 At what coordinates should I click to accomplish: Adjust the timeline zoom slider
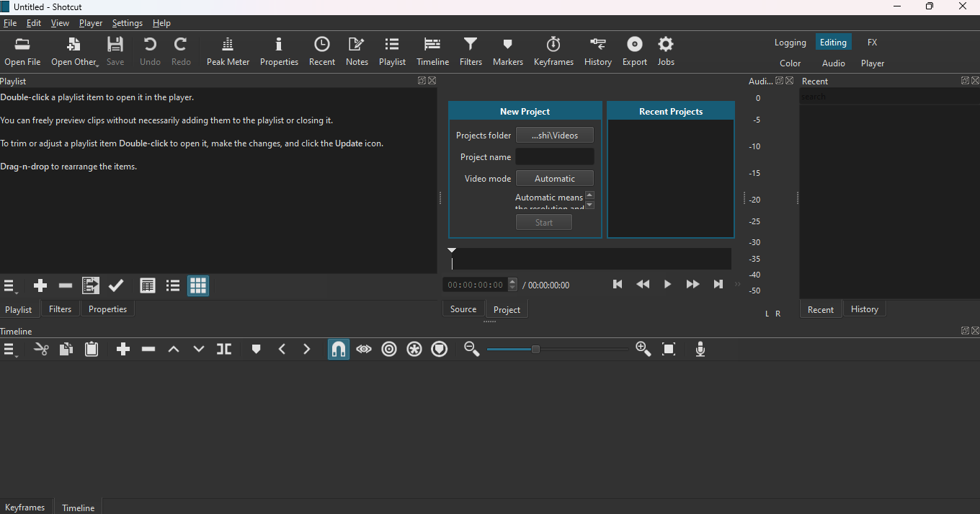click(x=535, y=350)
